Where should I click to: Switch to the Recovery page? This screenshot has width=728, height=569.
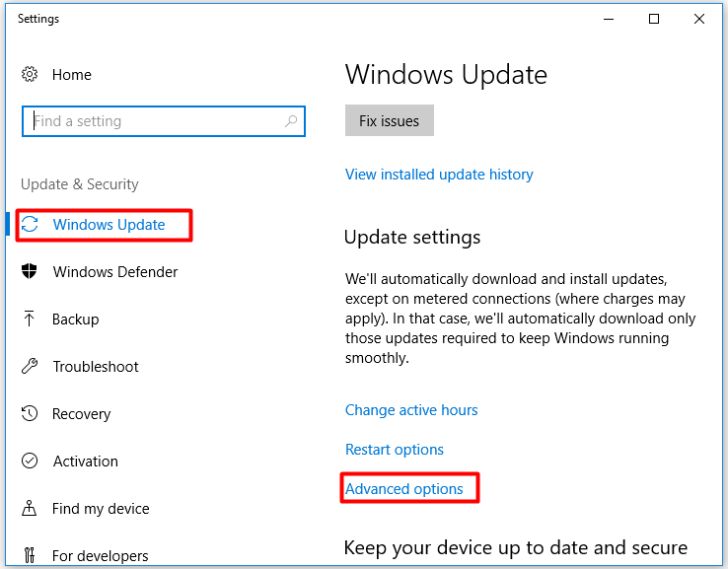click(x=82, y=414)
